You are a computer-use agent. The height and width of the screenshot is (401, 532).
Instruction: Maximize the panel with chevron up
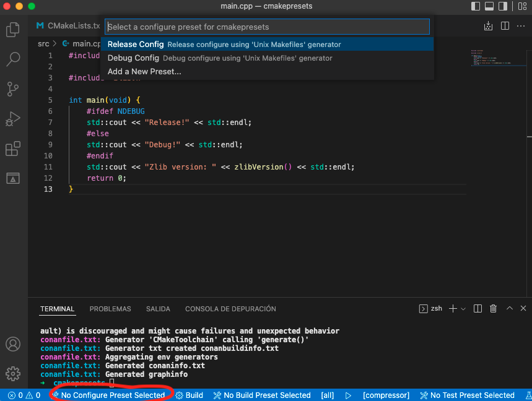click(x=510, y=308)
